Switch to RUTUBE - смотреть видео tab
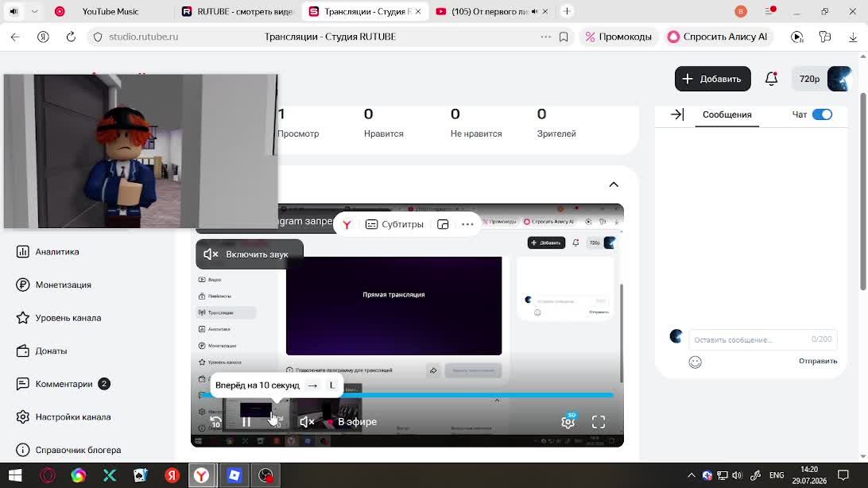 (x=239, y=12)
